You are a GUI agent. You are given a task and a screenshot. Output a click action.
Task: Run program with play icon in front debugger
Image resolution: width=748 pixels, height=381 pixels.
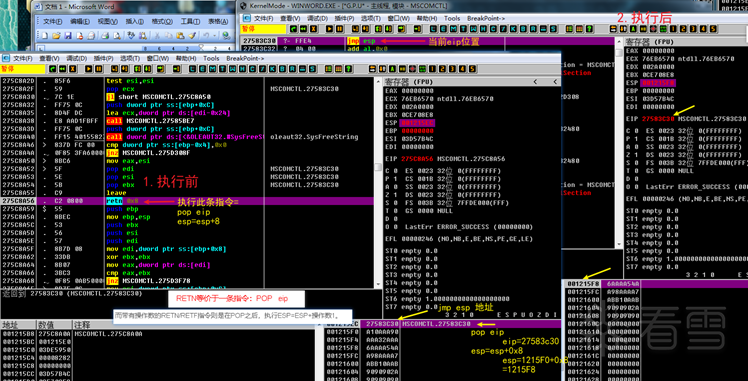pos(89,69)
